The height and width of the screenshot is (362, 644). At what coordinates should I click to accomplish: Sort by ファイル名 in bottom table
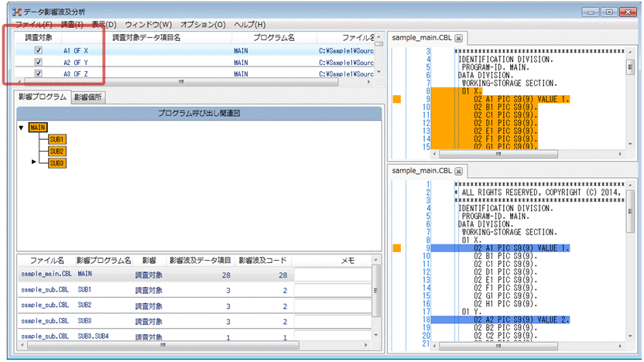[46, 261]
